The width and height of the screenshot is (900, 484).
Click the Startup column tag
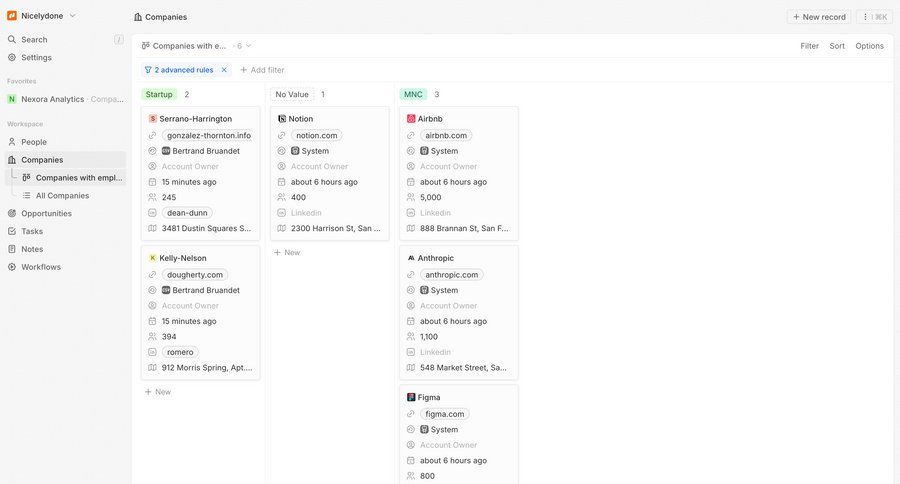[159, 94]
